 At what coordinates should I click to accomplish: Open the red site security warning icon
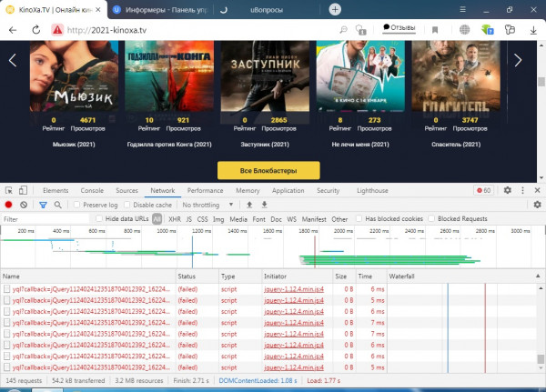coord(57,30)
